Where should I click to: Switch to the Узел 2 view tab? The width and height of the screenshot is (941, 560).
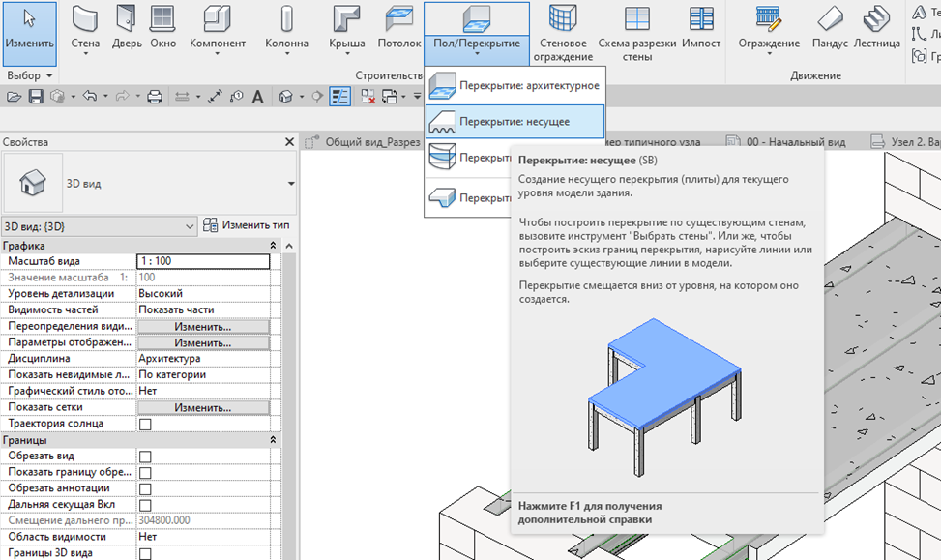pyautogui.click(x=905, y=142)
